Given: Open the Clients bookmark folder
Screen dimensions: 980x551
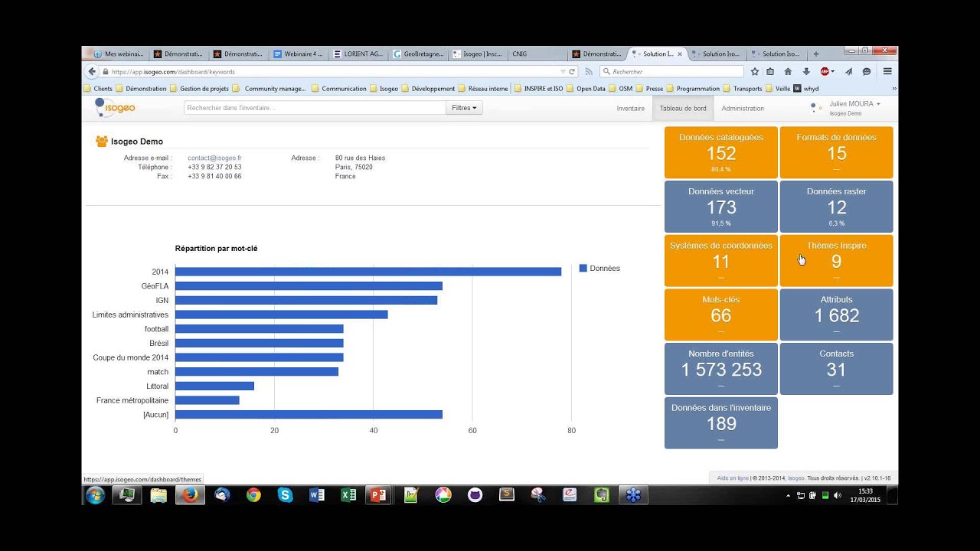Looking at the screenshot, I should [x=97, y=89].
